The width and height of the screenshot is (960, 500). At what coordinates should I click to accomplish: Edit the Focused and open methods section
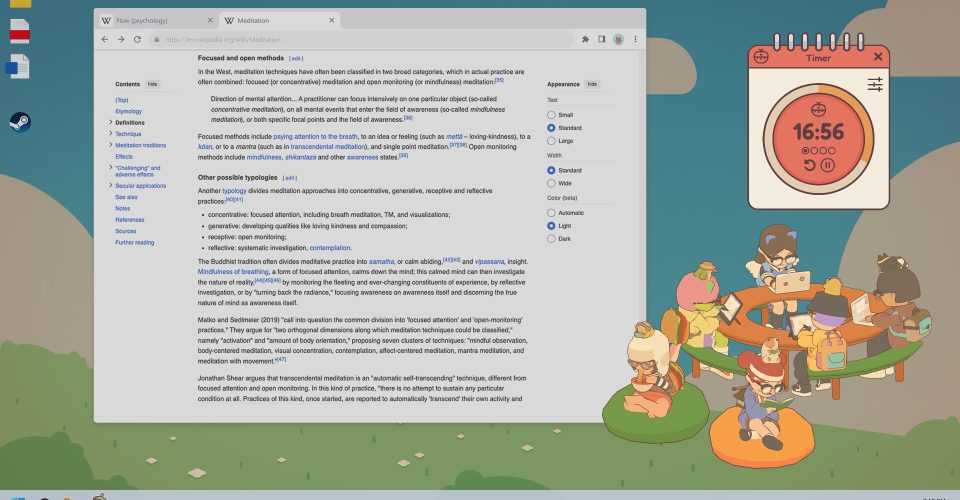tap(296, 59)
